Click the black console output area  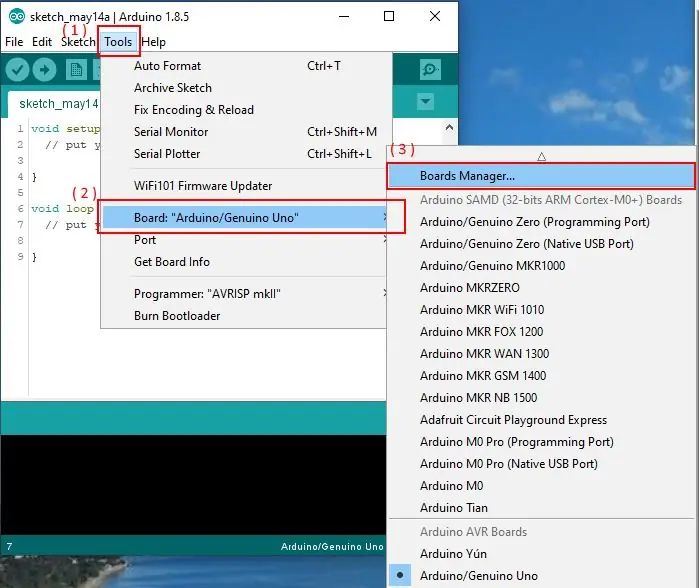tap(193, 485)
